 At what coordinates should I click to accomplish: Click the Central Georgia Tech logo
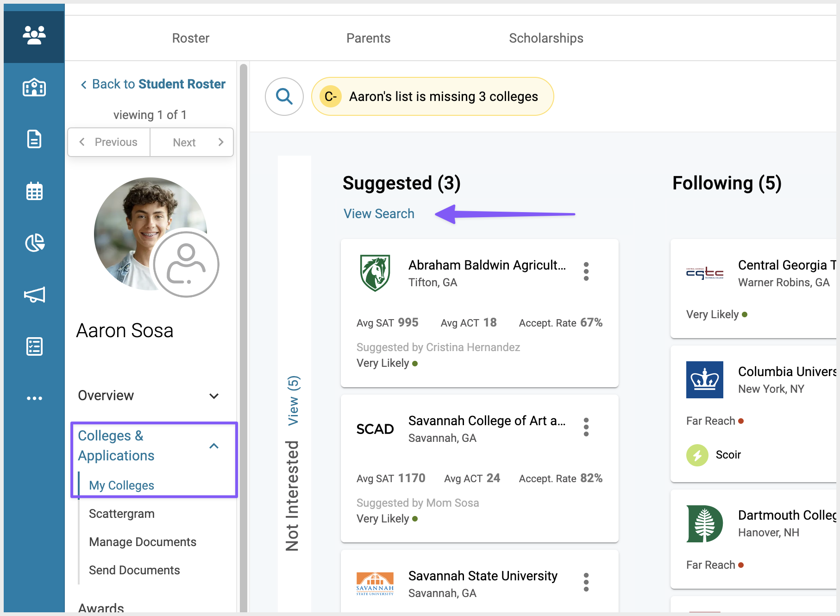tap(705, 273)
